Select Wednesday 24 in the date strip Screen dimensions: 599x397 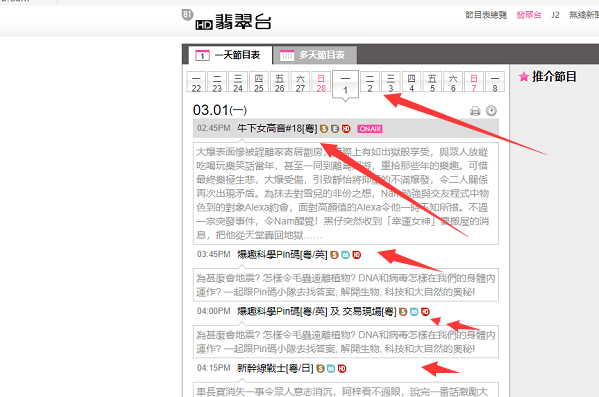(x=238, y=82)
